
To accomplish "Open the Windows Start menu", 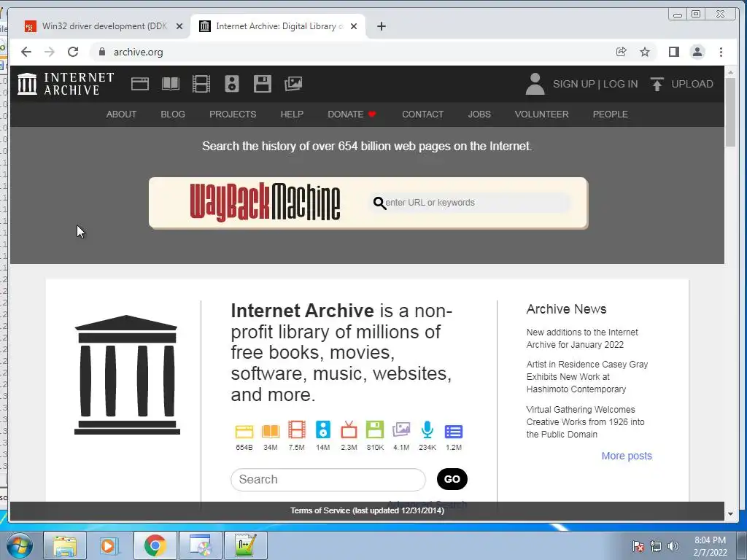I will [19, 545].
